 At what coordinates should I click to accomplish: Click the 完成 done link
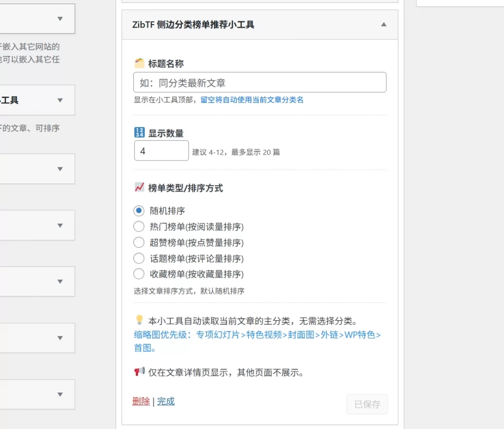coord(165,401)
